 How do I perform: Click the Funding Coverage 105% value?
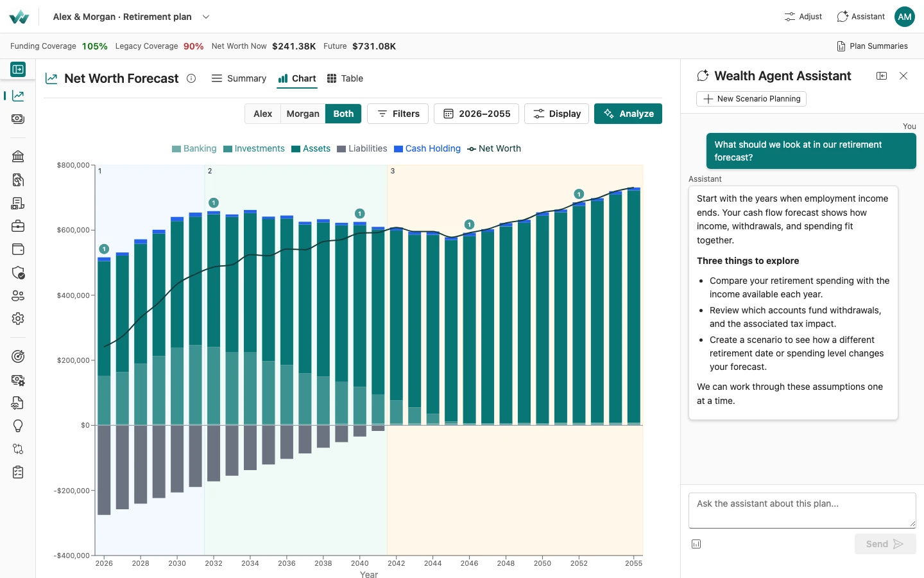click(94, 46)
